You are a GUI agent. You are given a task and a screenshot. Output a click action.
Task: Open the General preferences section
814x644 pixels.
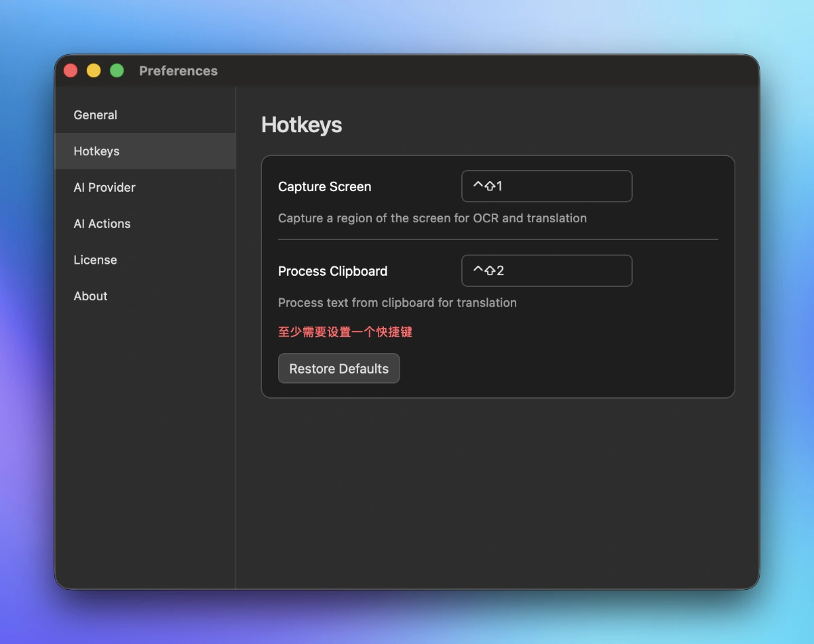tap(96, 115)
